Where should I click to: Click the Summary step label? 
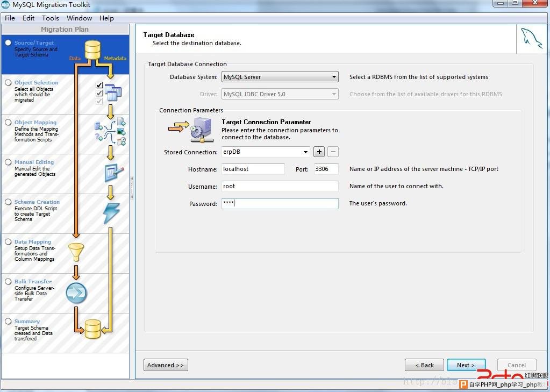click(x=27, y=321)
